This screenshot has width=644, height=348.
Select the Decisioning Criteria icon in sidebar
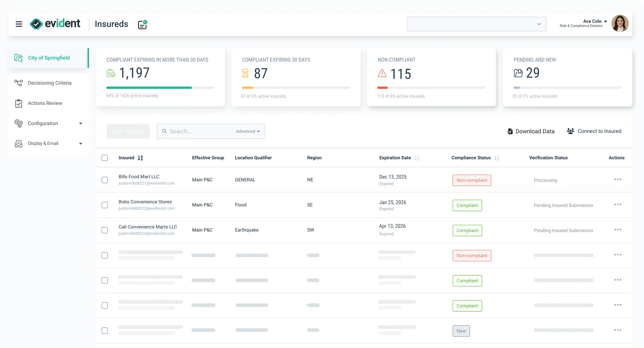18,83
